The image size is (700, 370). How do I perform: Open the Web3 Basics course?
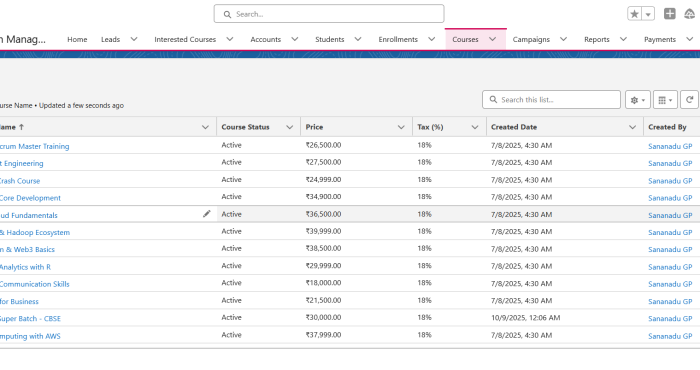27,249
